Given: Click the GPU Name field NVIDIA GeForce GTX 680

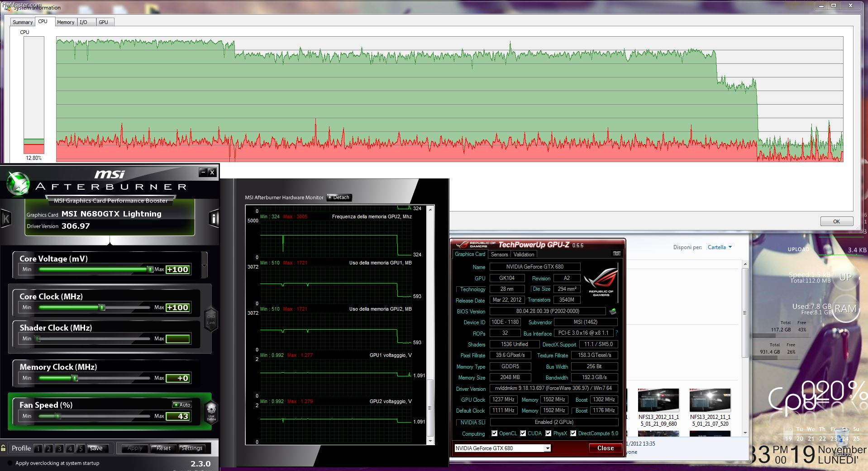Looking at the screenshot, I should pos(534,267).
